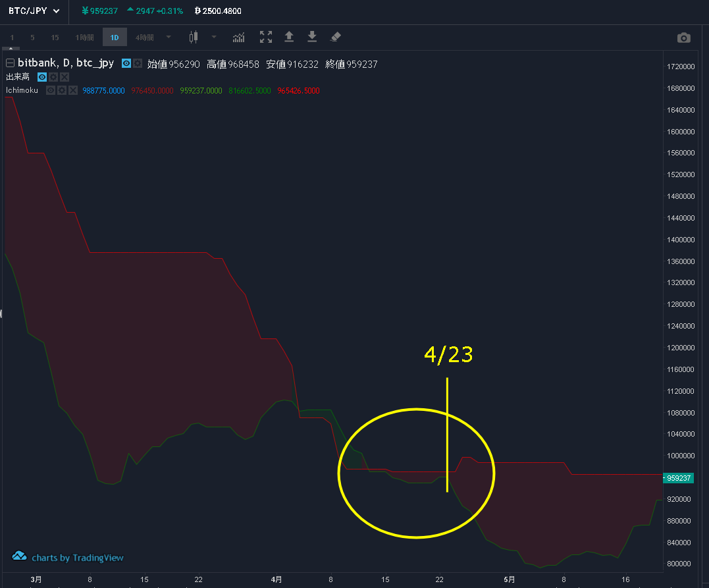The image size is (709, 588).
Task: Toggle Ichimoku indicator visibility eye
Action: click(51, 90)
